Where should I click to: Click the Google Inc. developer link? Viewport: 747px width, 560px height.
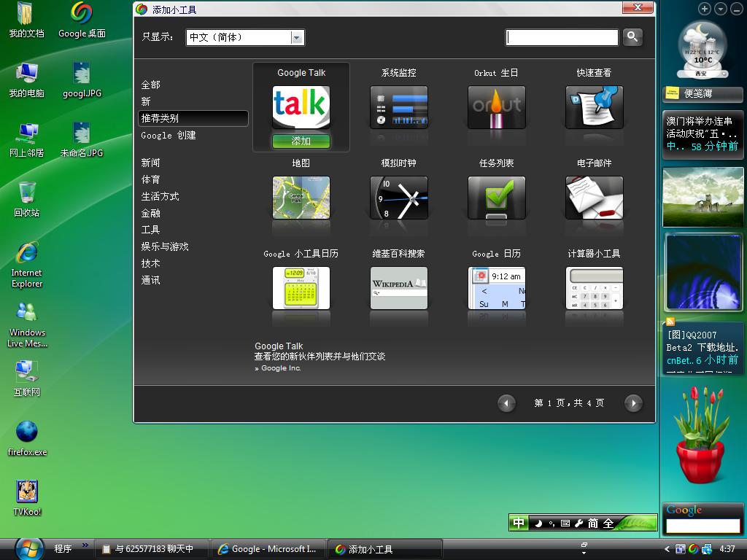[281, 369]
